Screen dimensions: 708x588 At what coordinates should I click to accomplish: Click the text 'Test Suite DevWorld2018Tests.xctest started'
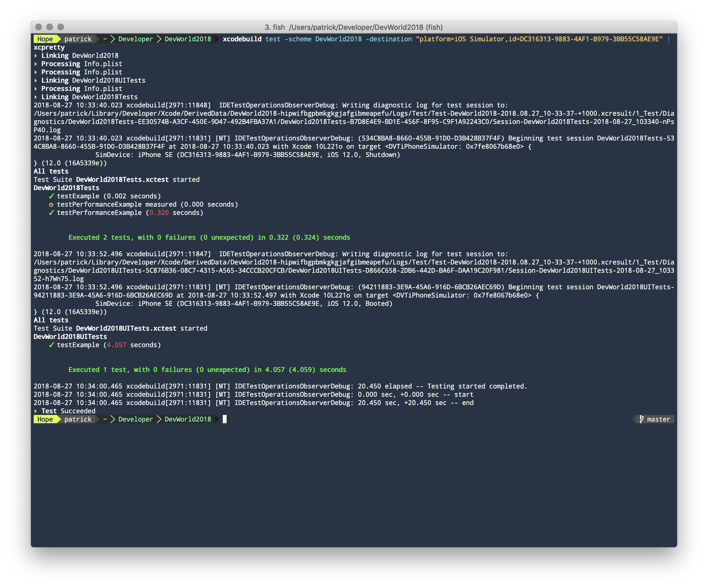[x=117, y=180]
